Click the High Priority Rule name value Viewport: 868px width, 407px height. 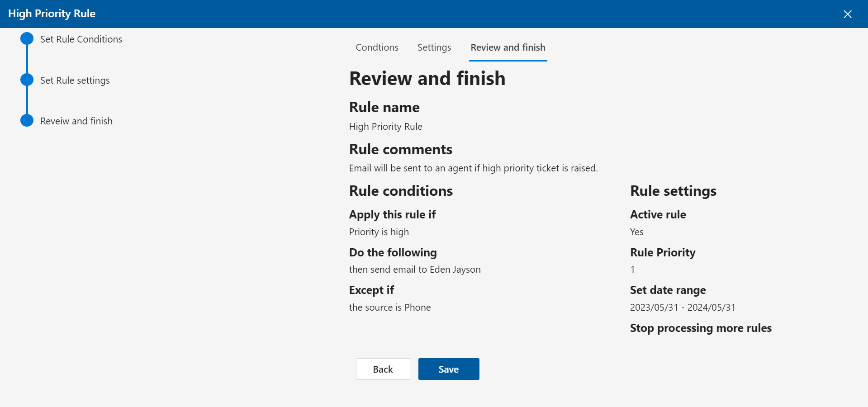point(386,127)
